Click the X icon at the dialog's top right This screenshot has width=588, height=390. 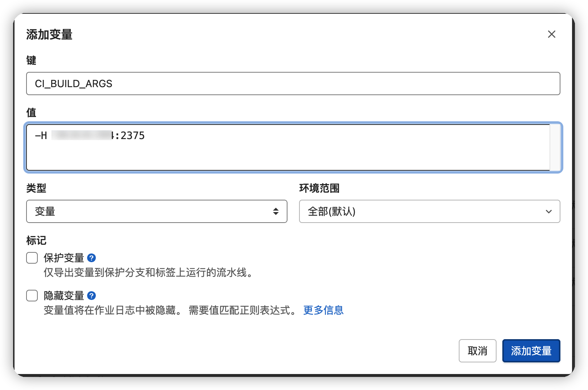click(x=551, y=34)
